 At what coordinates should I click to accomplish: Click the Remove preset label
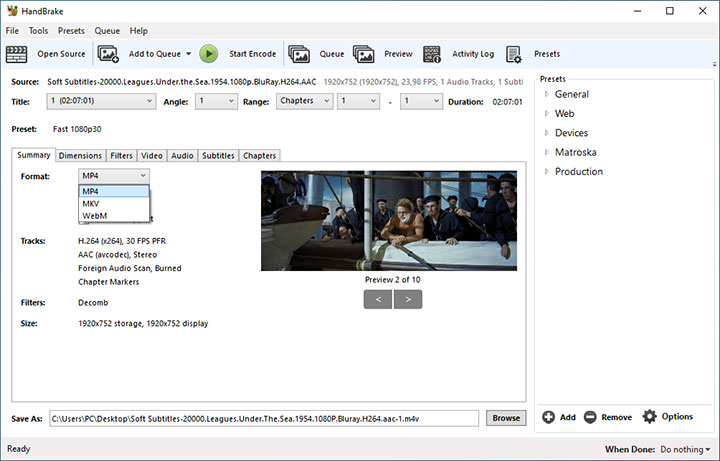click(x=617, y=417)
